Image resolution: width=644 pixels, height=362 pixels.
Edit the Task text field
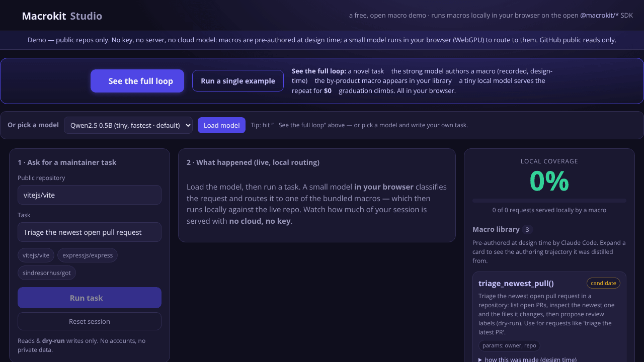click(x=90, y=232)
